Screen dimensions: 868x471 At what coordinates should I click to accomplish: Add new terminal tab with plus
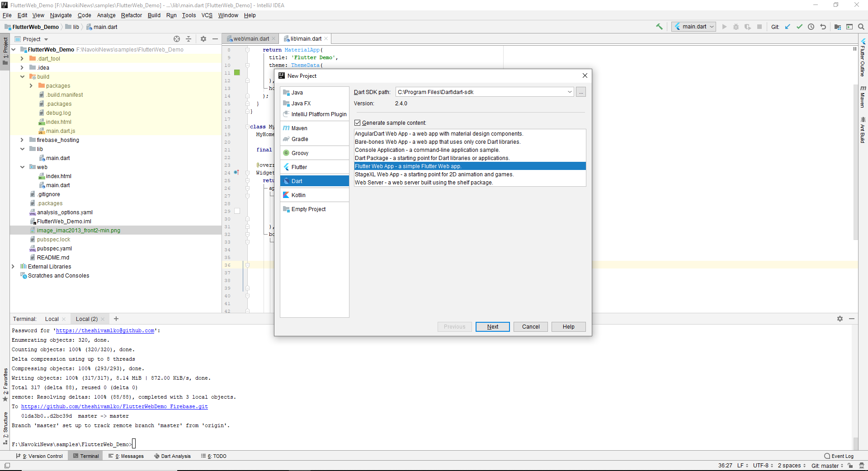coord(116,319)
